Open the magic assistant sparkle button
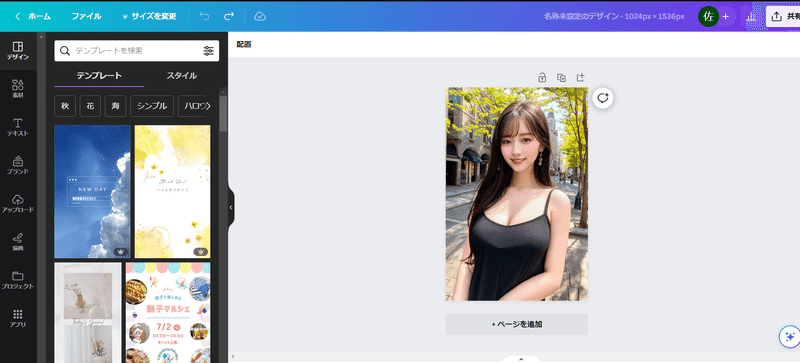 tap(789, 336)
